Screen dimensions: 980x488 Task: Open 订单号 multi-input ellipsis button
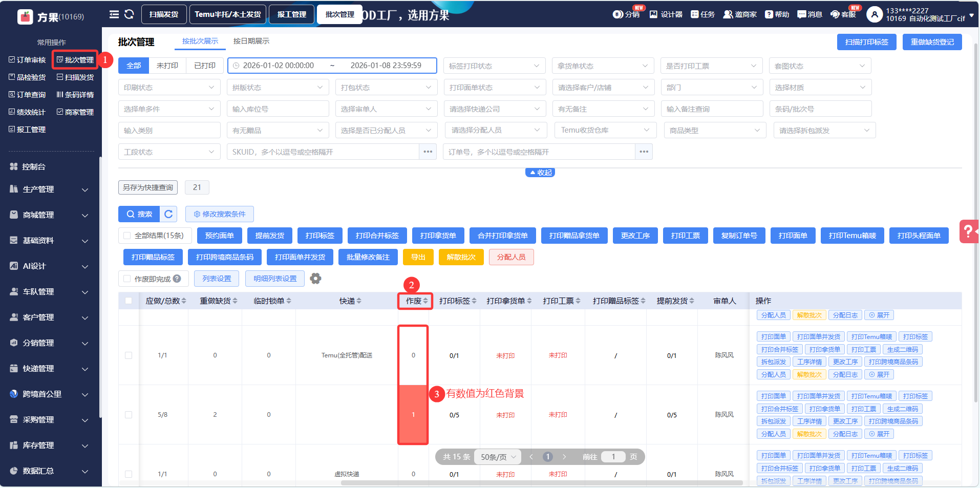pyautogui.click(x=644, y=152)
